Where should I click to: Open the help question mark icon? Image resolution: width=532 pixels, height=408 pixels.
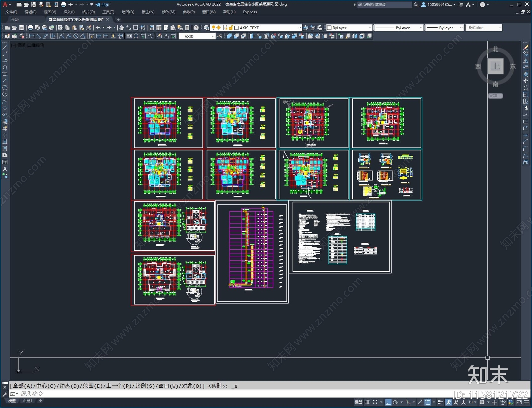coord(196,28)
